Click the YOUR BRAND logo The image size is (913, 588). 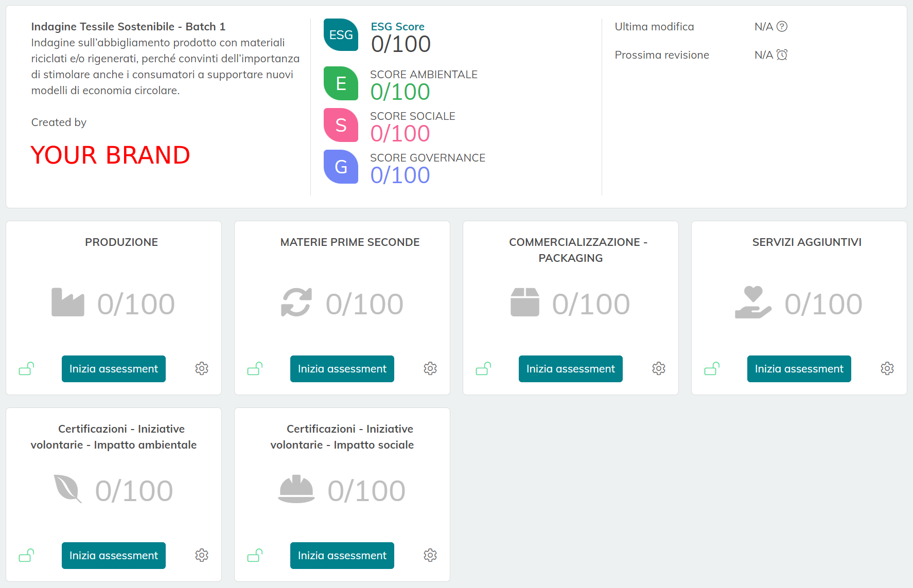(x=110, y=155)
